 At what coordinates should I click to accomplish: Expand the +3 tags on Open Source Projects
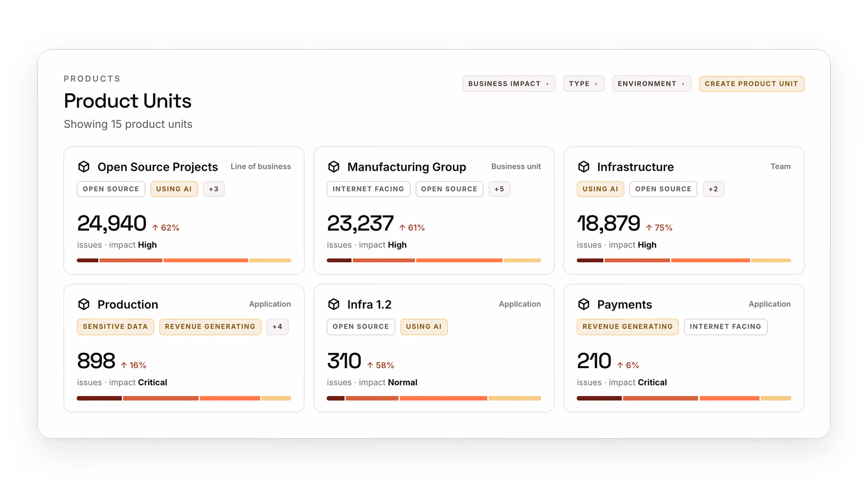pos(213,189)
